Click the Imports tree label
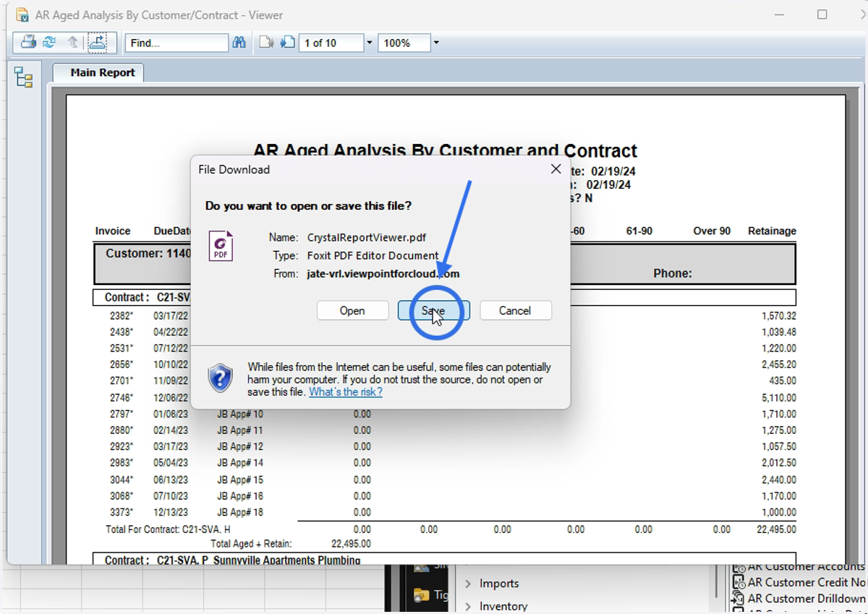868x614 pixels. pos(499,584)
